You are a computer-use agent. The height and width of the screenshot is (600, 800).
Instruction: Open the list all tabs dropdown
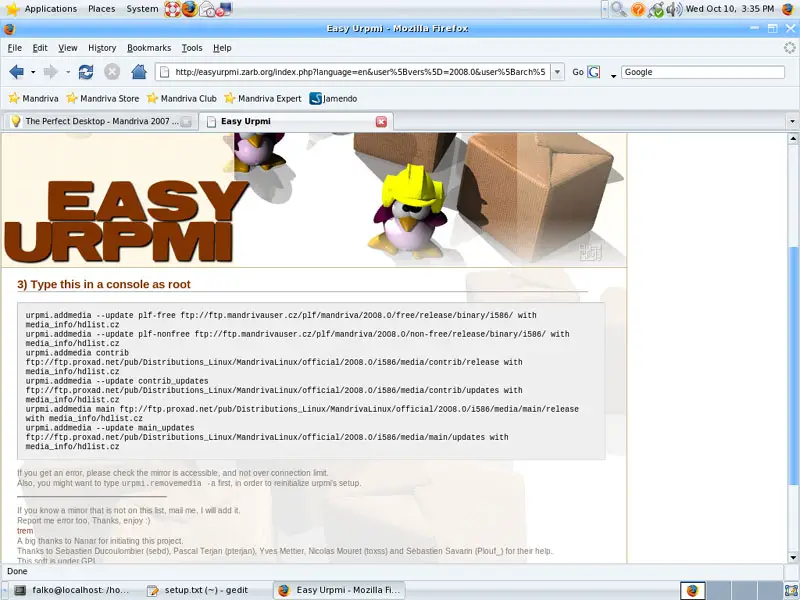(x=792, y=121)
